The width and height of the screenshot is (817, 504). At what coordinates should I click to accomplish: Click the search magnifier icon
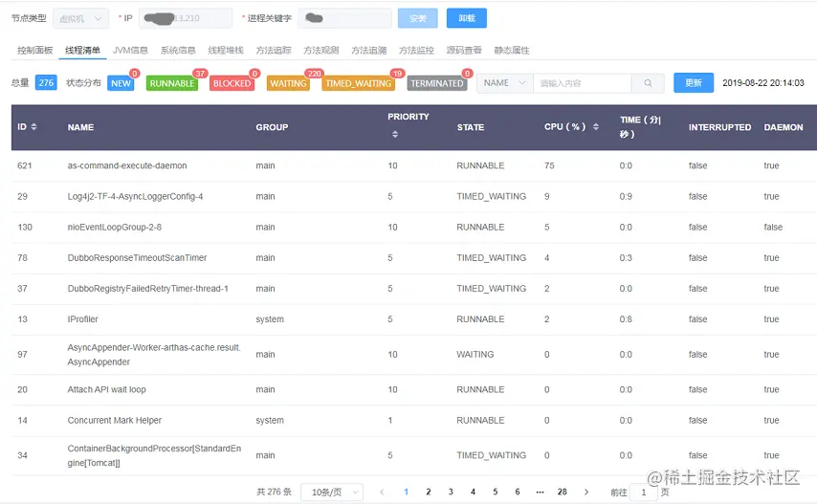click(x=648, y=83)
